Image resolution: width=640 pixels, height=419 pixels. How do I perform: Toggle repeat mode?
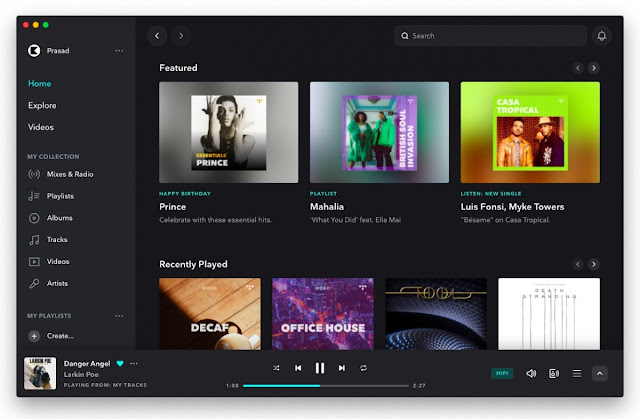363,368
